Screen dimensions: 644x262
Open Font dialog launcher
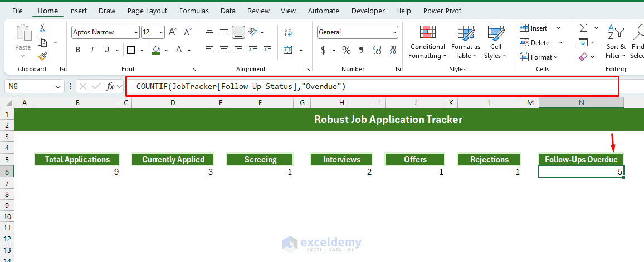(x=194, y=69)
